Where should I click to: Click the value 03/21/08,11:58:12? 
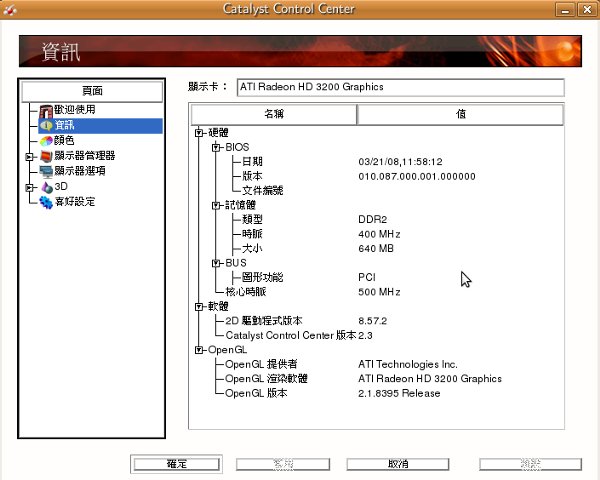[400, 162]
